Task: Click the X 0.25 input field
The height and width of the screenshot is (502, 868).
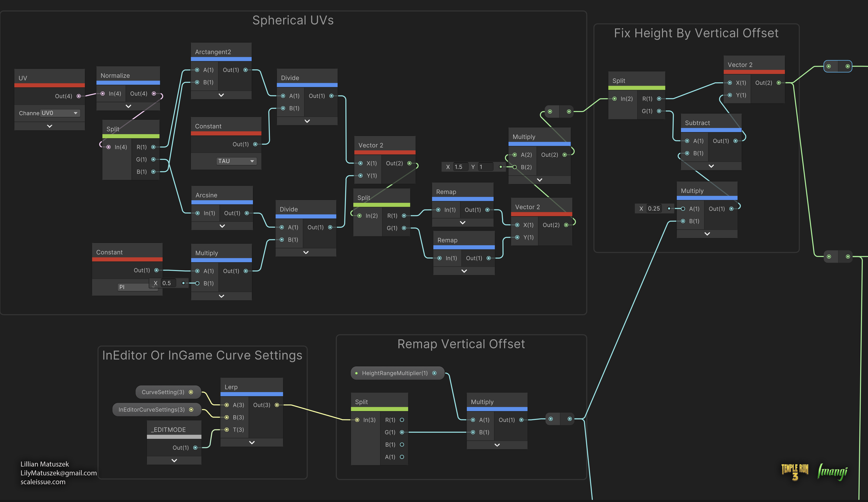Action: [654, 209]
